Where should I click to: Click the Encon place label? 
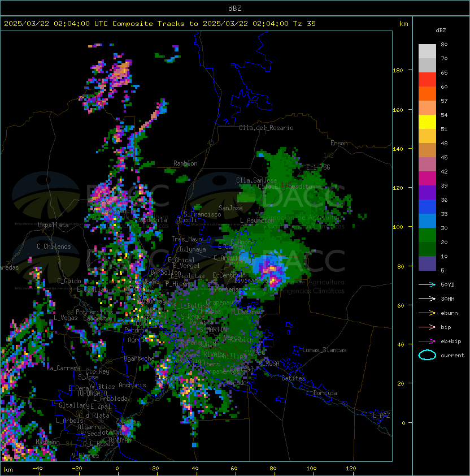coord(339,143)
